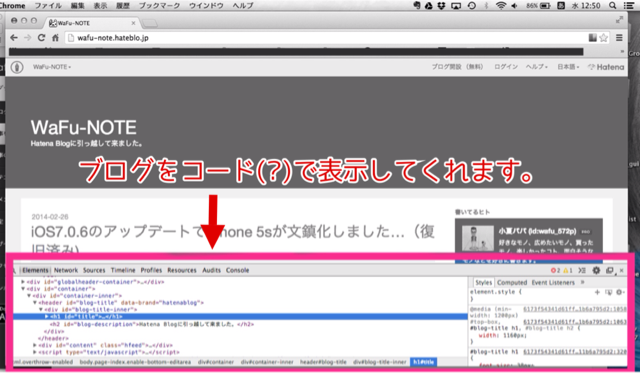This screenshot has width=640, height=373.
Task: Click the ブログ開設（無料） link
Action: point(457,67)
